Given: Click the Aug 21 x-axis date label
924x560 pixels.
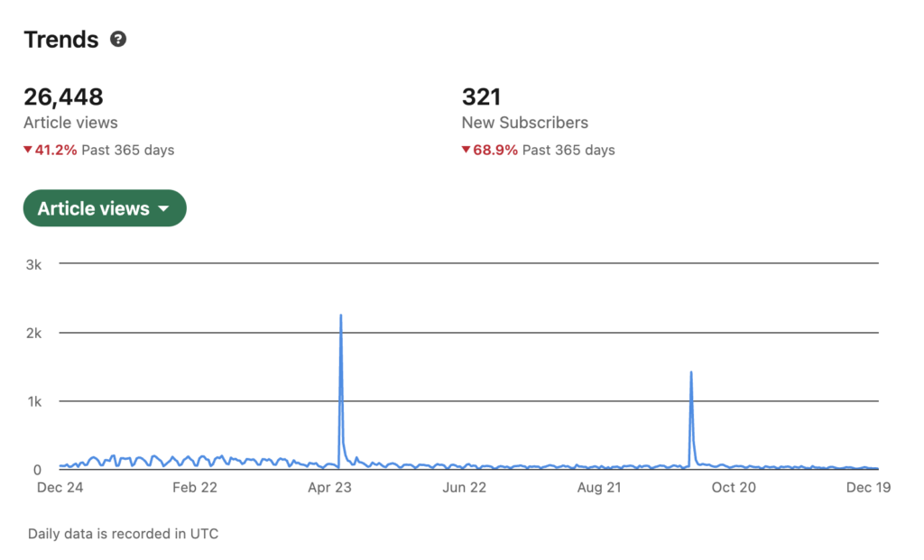Looking at the screenshot, I should point(600,488).
